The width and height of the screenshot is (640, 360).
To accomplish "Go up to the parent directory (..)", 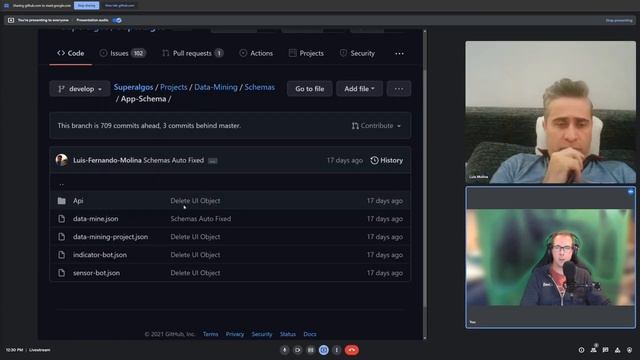I will [62, 184].
